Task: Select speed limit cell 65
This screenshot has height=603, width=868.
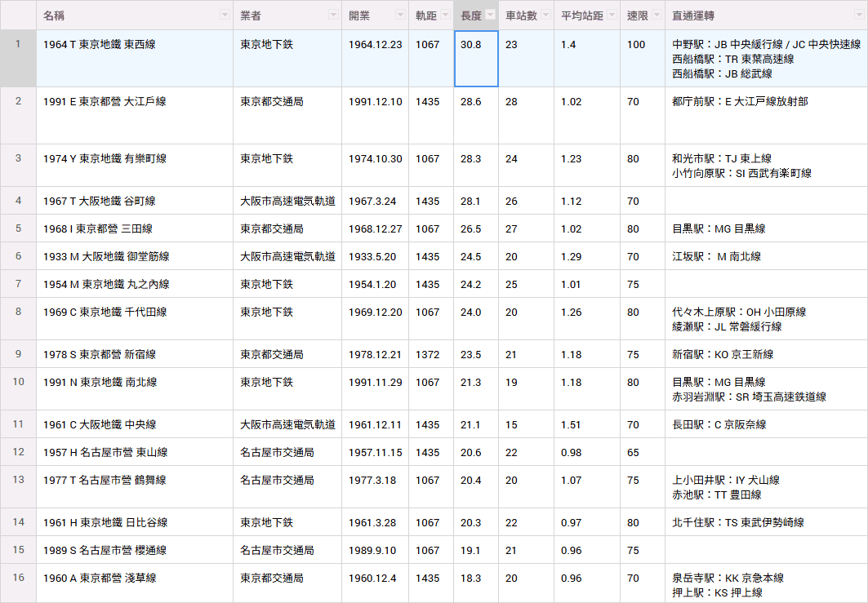Action: pos(643,452)
